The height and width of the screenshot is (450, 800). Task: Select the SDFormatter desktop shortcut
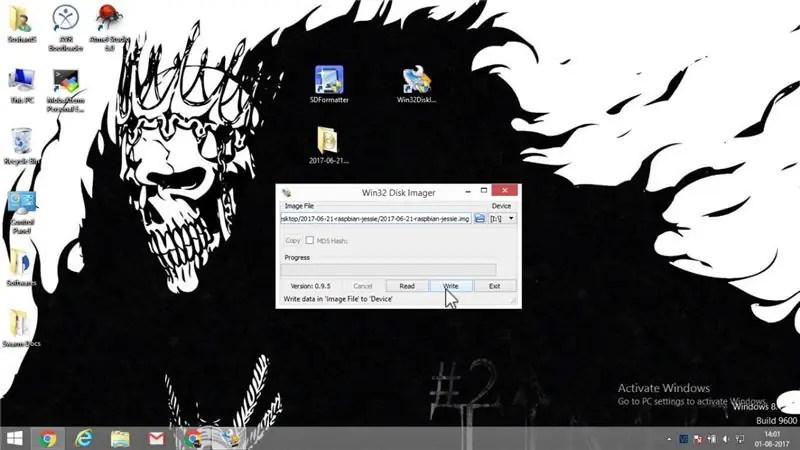click(329, 85)
